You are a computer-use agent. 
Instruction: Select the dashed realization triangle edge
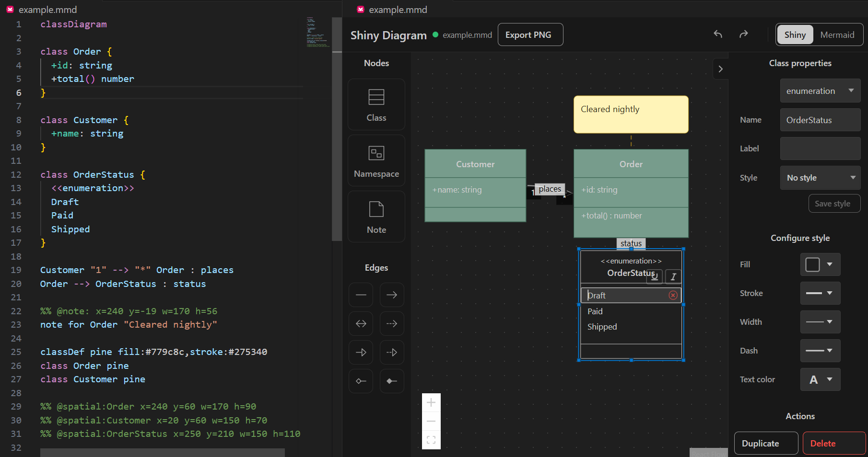click(x=392, y=353)
